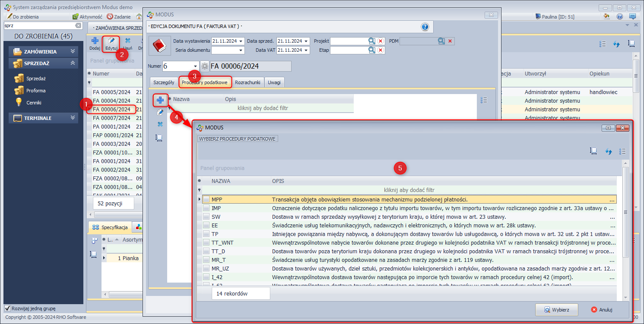
Task: Check the MPP procedure checkbox
Action: point(206,200)
